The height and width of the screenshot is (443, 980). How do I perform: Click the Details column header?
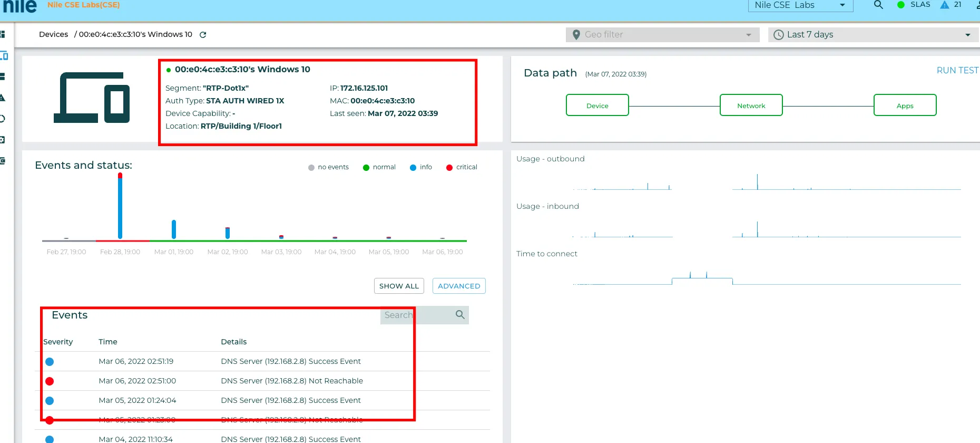[x=234, y=342]
